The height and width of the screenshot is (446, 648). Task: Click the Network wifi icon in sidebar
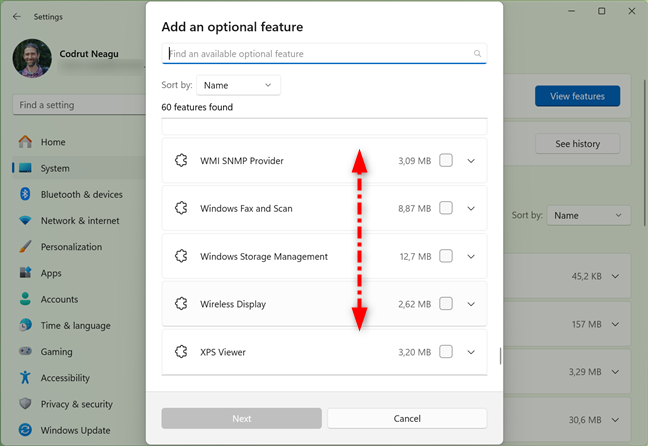pos(25,220)
